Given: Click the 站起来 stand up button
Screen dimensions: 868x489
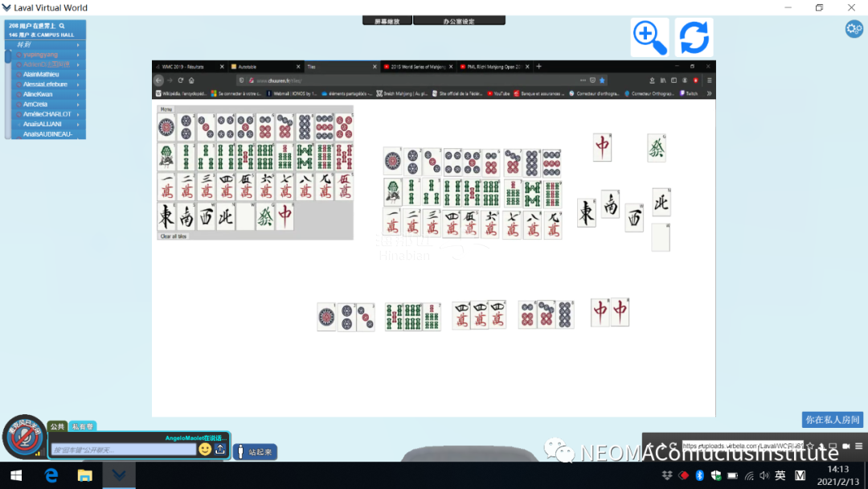Looking at the screenshot, I should pyautogui.click(x=256, y=452).
